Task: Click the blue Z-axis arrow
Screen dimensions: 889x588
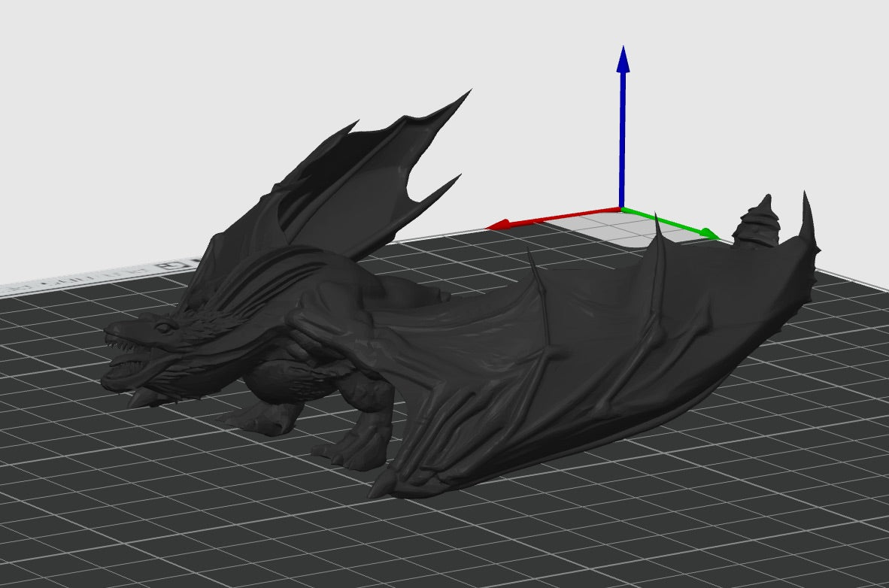Action: [623, 127]
